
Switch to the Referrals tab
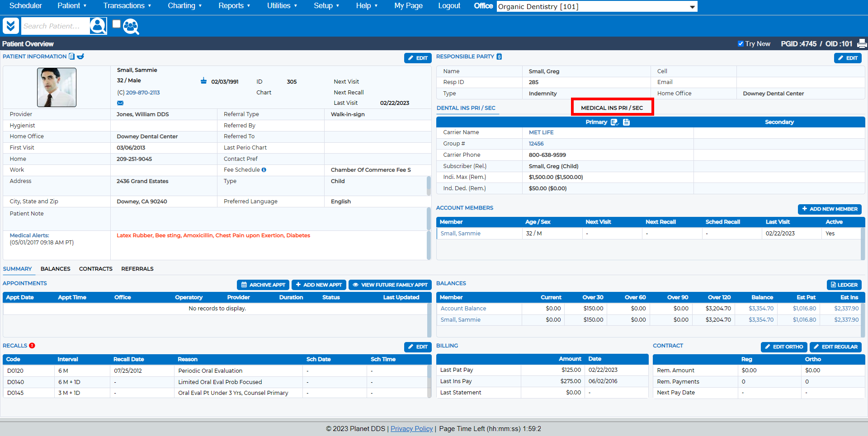(x=137, y=269)
